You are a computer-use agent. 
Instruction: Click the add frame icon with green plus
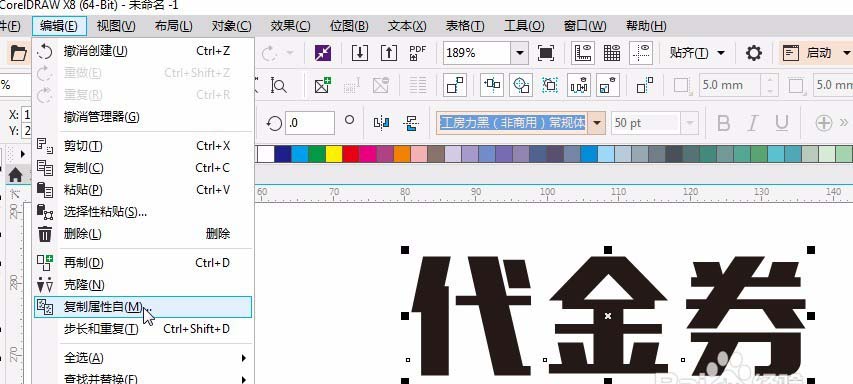point(323,85)
